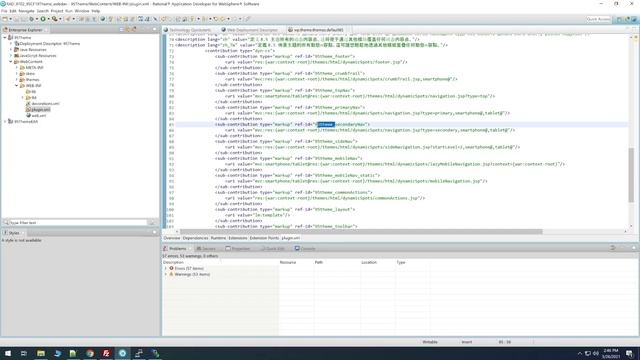Image resolution: width=640 pixels, height=360 pixels.
Task: Open the Runtime page tab
Action: click(218, 238)
